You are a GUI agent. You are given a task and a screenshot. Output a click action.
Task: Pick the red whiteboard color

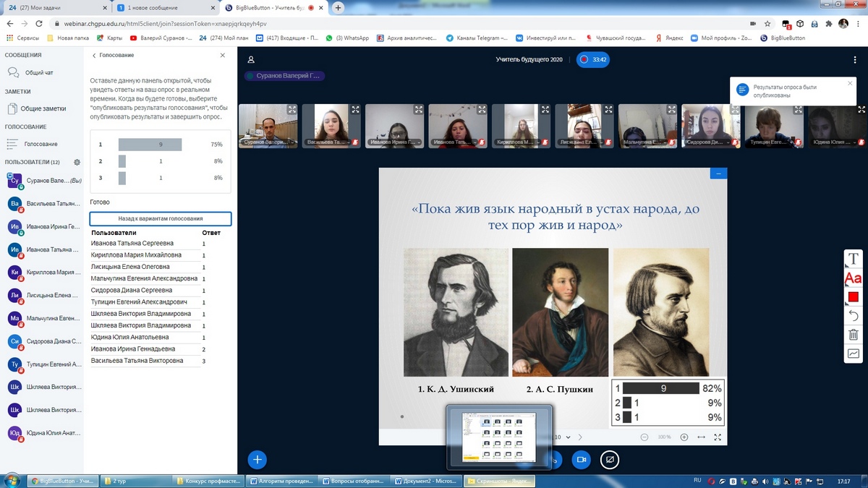click(x=854, y=297)
